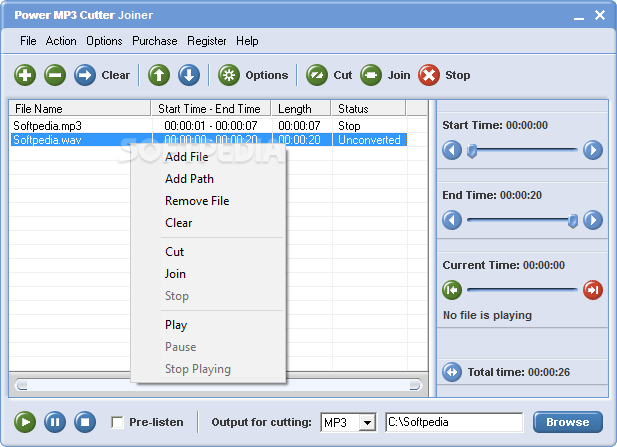
Task: Minimize the Power MP3 Cutter Joiner window
Action: coord(578,16)
